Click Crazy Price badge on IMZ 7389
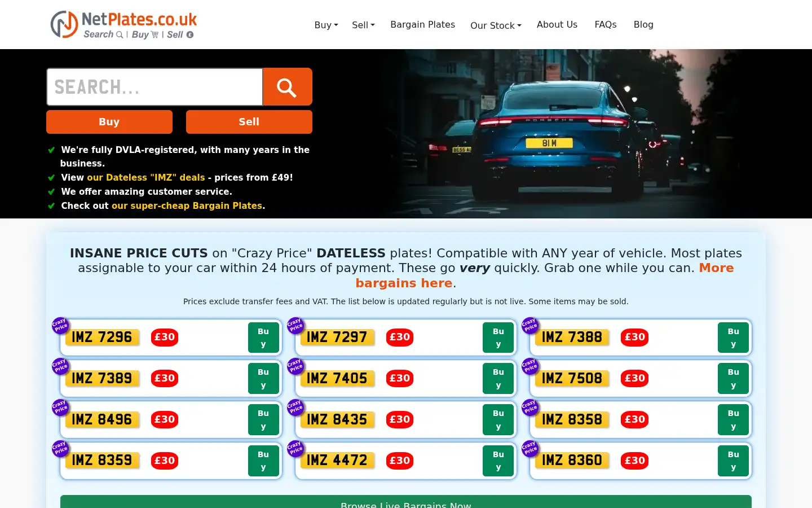 tap(60, 366)
